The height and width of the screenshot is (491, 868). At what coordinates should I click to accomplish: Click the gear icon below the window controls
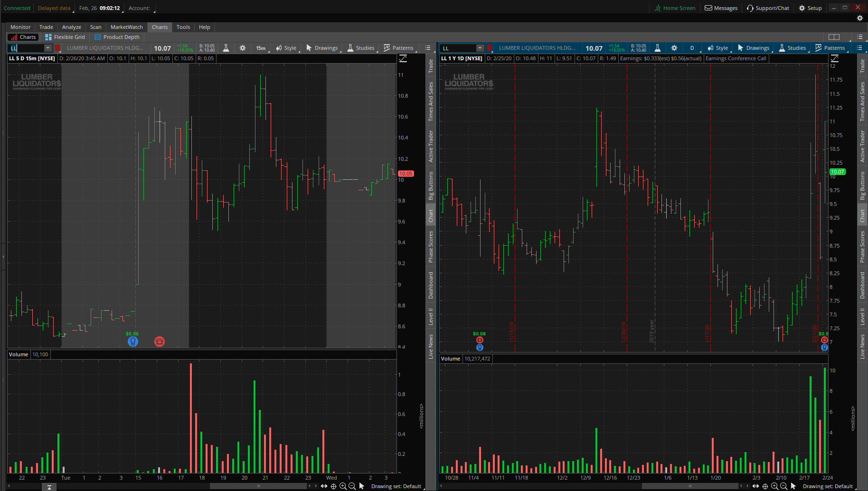[x=859, y=18]
